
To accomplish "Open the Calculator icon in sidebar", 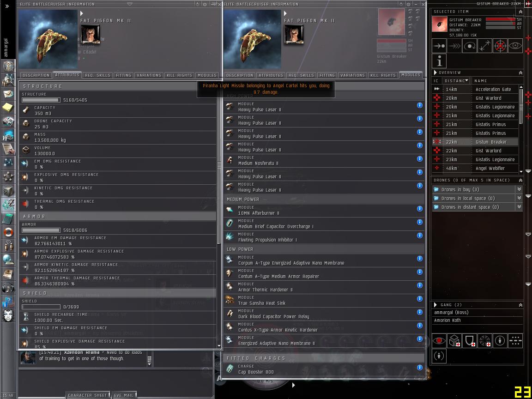I will (8, 219).
